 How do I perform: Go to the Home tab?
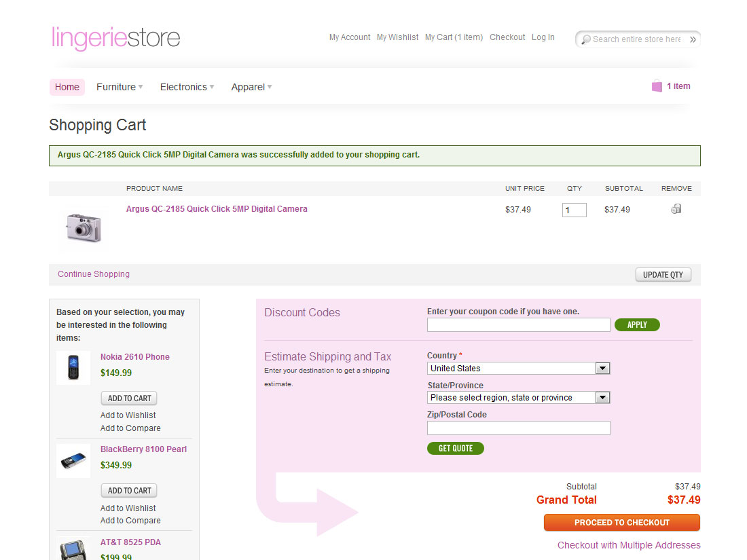(x=67, y=87)
